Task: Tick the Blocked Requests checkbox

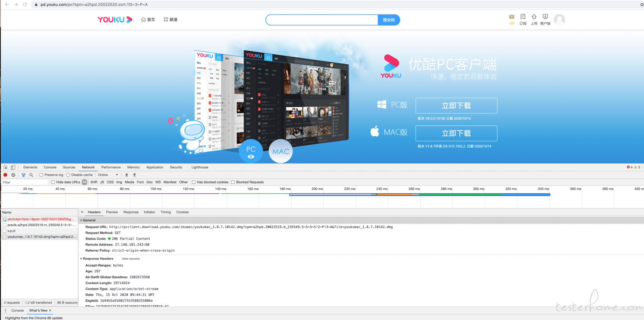Action: pos(233,182)
